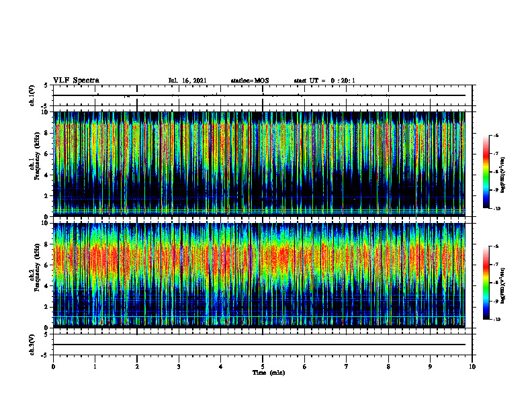Select the date text Jul 16, 2021
Viewport: 532px width, 411px height.
(x=187, y=81)
